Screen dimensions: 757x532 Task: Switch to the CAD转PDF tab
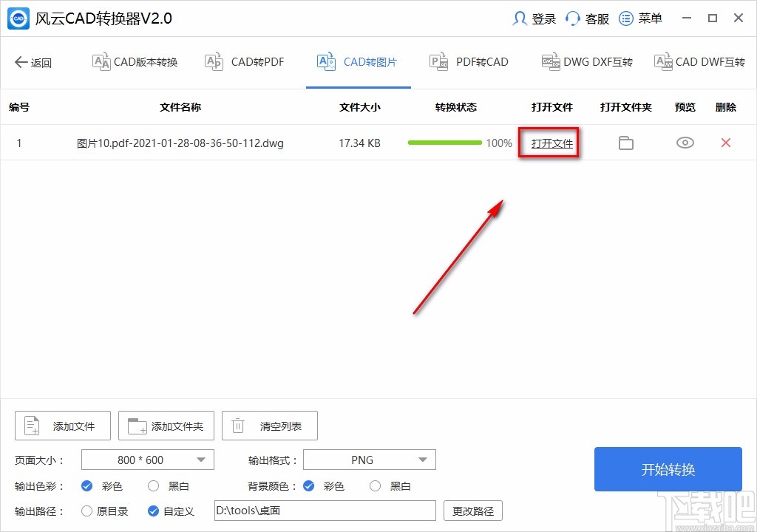(245, 62)
